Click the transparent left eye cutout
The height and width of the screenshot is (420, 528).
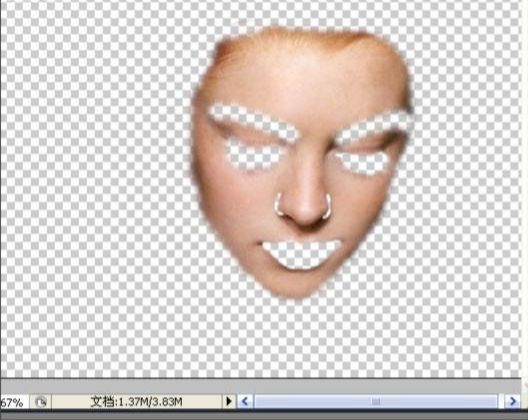(253, 155)
